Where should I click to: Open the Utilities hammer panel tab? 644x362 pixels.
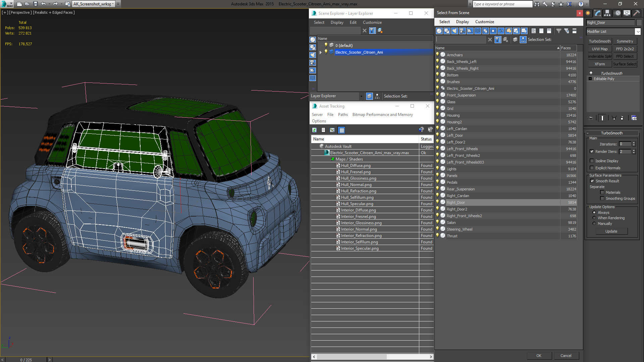(636, 13)
